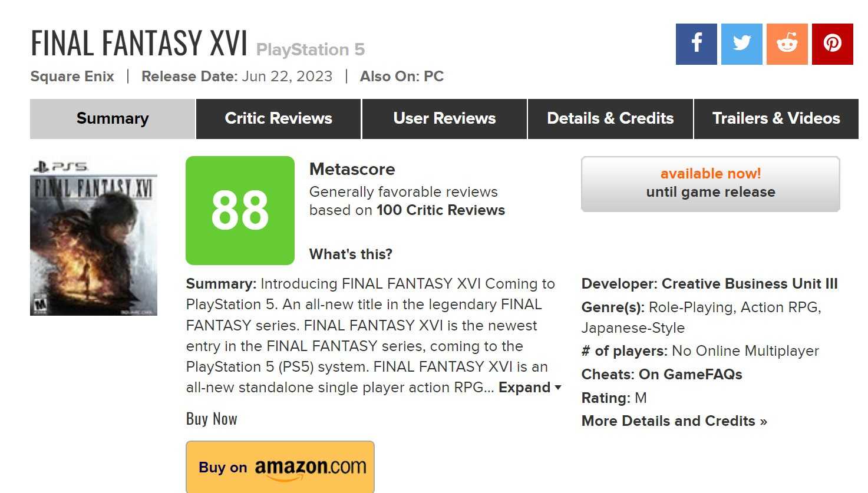The width and height of the screenshot is (868, 493).
Task: Click the green 88 Metascore box
Action: point(240,210)
